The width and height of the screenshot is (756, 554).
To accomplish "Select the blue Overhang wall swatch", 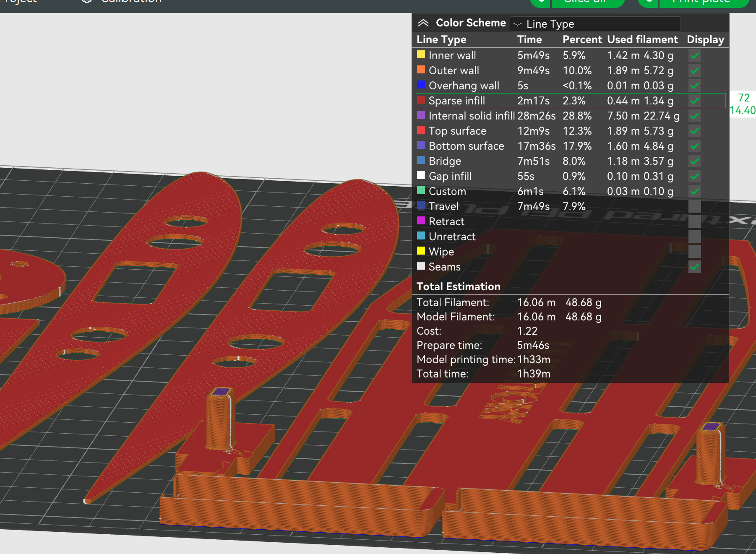I will pyautogui.click(x=421, y=85).
